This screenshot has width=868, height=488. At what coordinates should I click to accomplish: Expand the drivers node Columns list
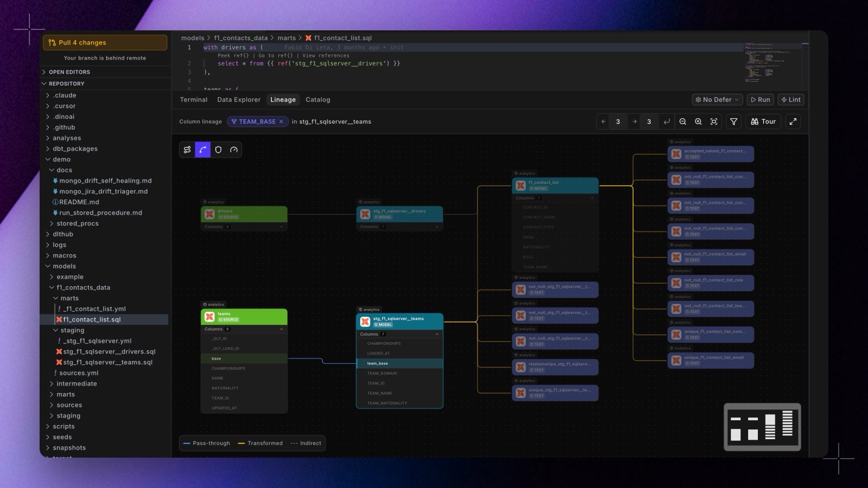tap(282, 227)
